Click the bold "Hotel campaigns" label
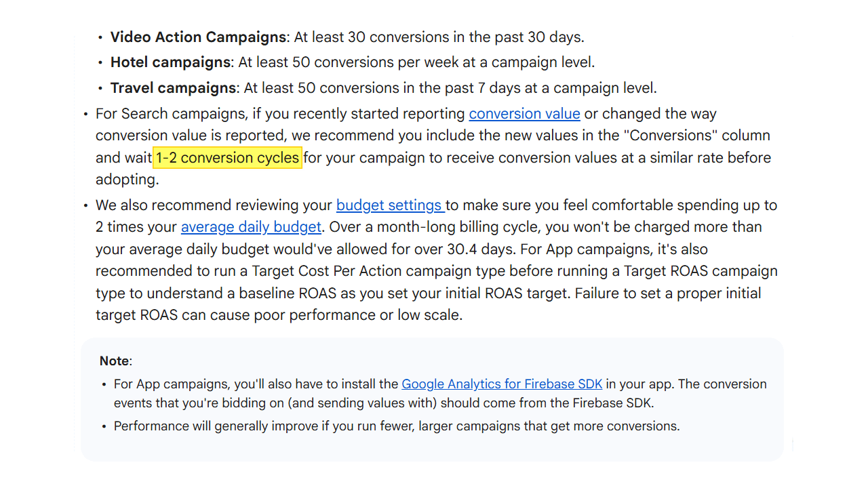 [x=170, y=62]
